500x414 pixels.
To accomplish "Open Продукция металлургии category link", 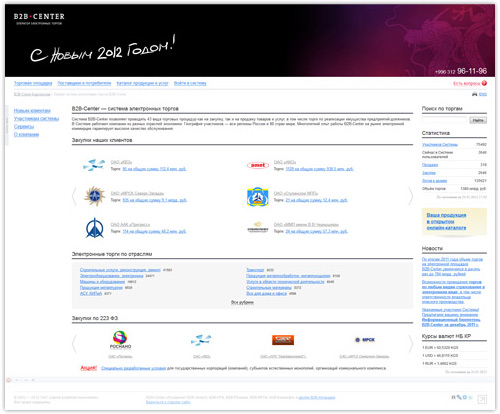I will (101, 287).
